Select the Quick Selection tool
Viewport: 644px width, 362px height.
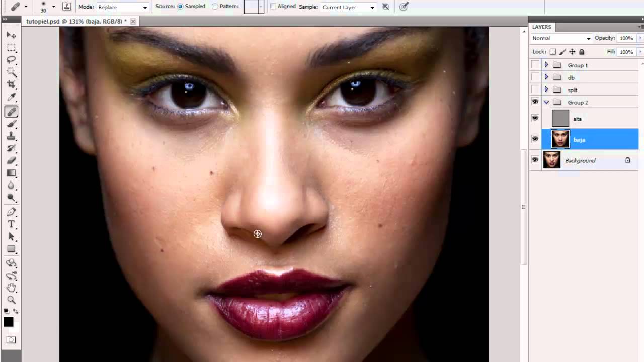pos(11,72)
